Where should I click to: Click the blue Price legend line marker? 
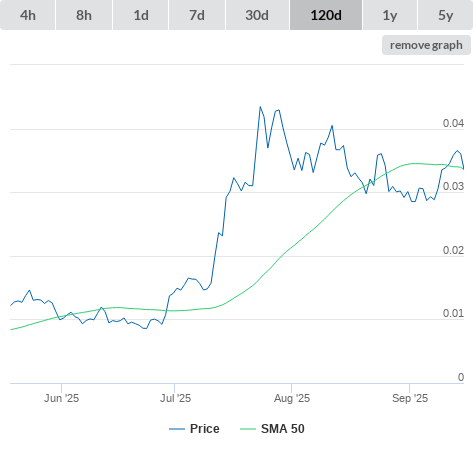(177, 429)
